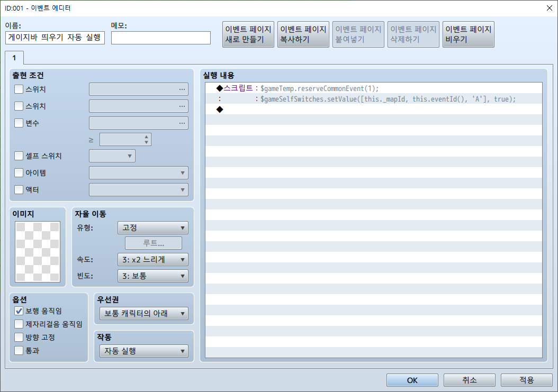Viewport: 558px width, 392px height.
Task: Open the 아이템 selection dropdown
Action: tap(138, 173)
